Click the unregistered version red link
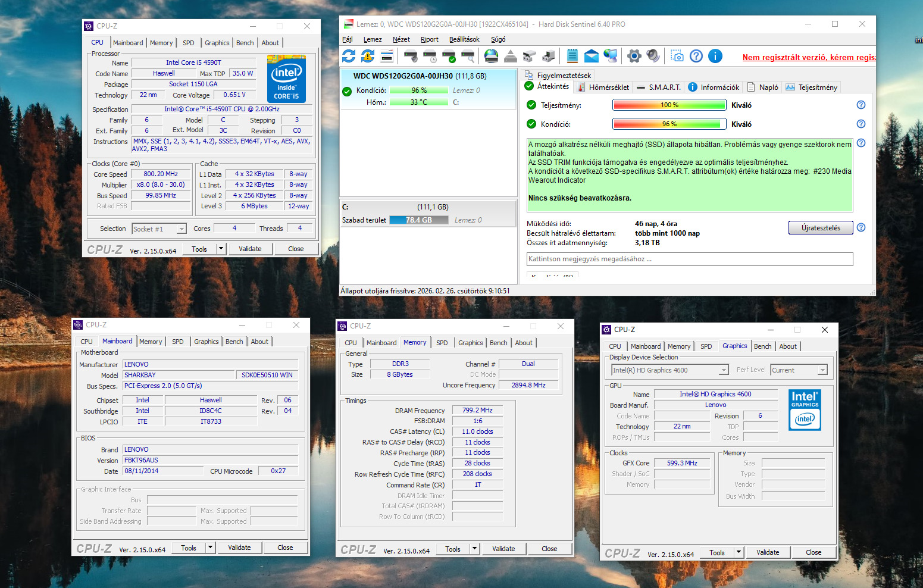Screen dimensions: 923x588 809,57
